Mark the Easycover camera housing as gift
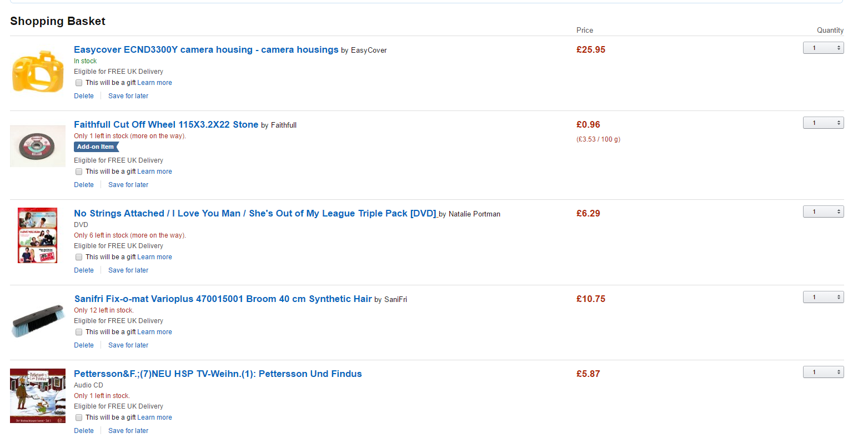Screen dimensions: 868x443 pos(79,83)
